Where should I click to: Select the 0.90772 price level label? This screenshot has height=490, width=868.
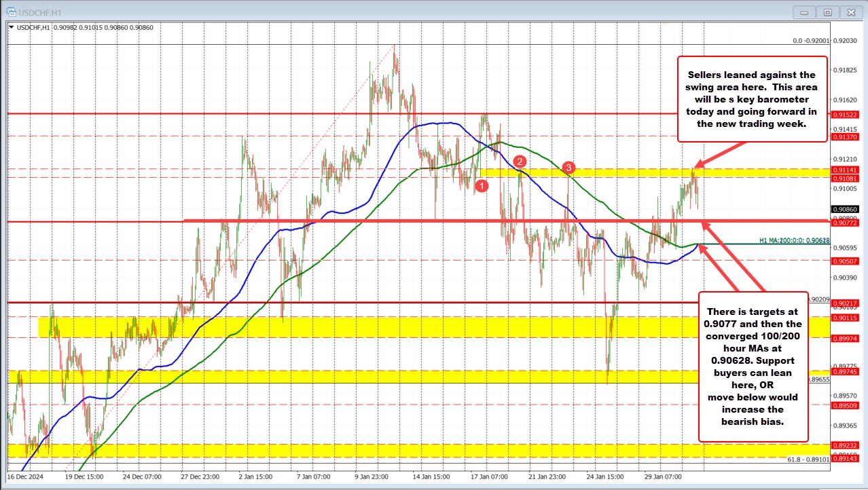(846, 222)
